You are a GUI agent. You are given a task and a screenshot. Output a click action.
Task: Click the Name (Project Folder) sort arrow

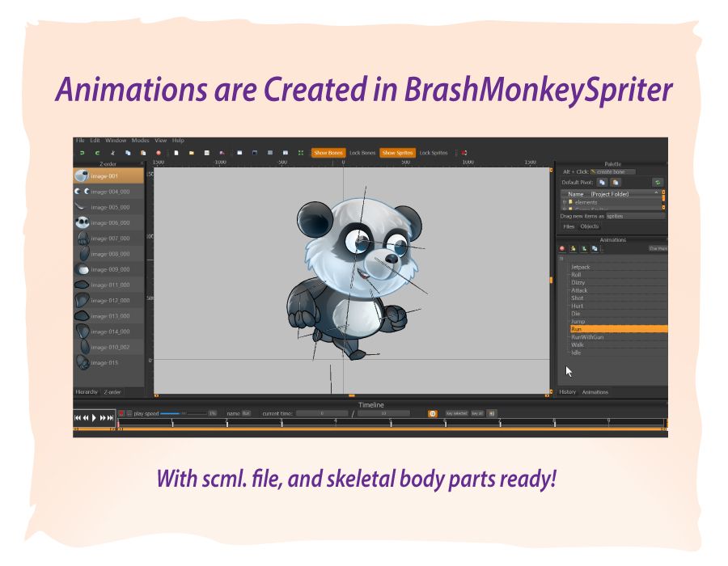656,192
